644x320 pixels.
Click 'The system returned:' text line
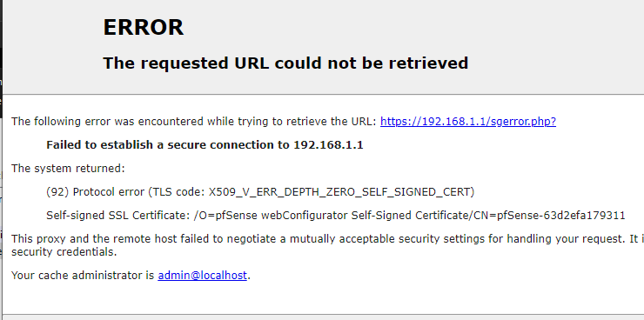(x=68, y=169)
